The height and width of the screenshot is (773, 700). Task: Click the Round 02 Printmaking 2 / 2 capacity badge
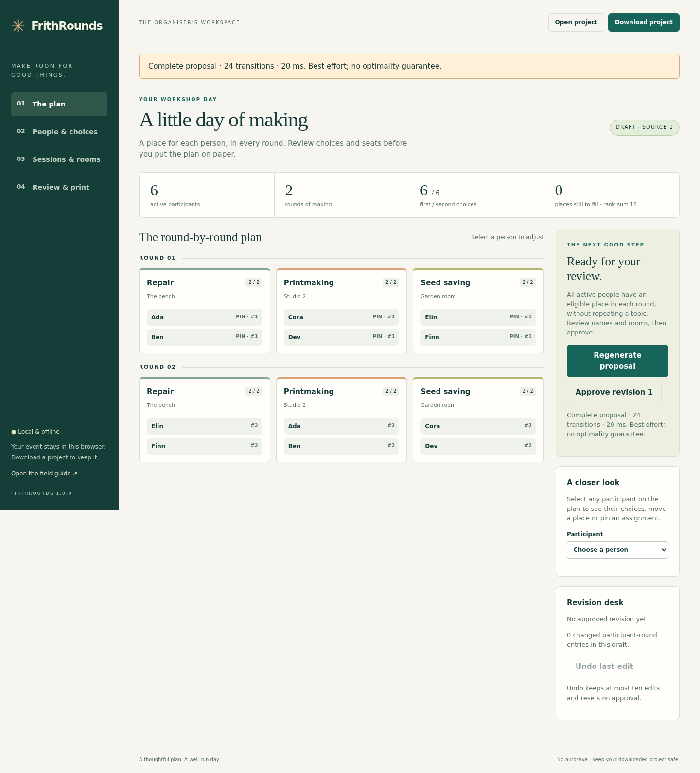(391, 391)
